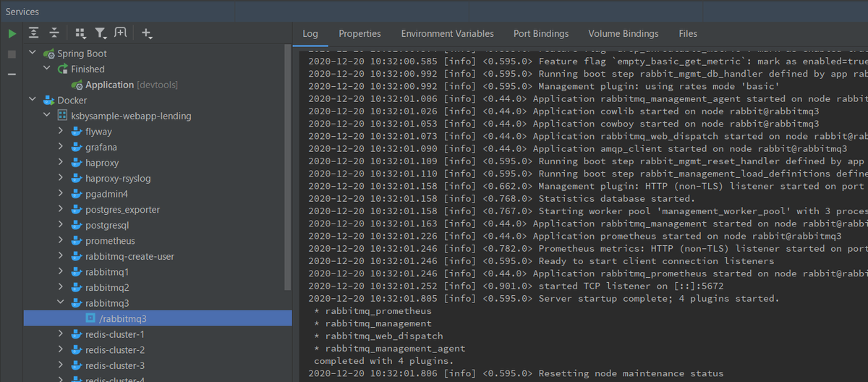Open the Port Bindings tab
Viewport: 868px width, 382px height.
(541, 33)
